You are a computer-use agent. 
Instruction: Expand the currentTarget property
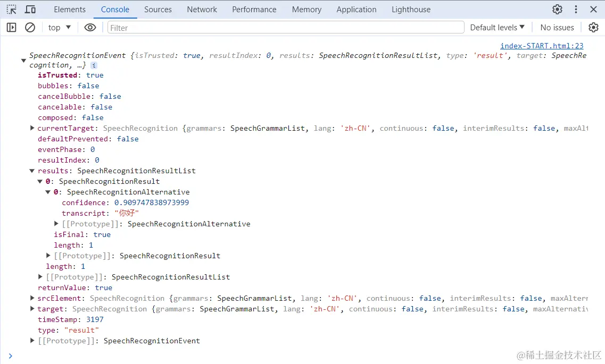32,128
